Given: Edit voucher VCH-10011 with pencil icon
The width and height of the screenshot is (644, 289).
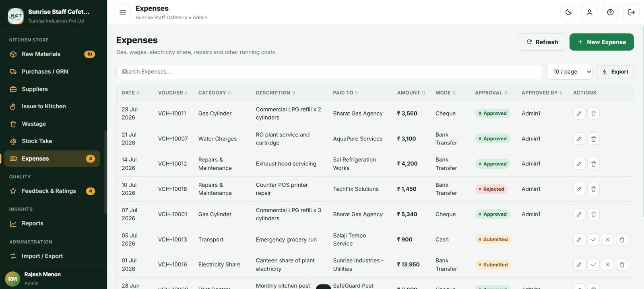Looking at the screenshot, I should (x=579, y=114).
